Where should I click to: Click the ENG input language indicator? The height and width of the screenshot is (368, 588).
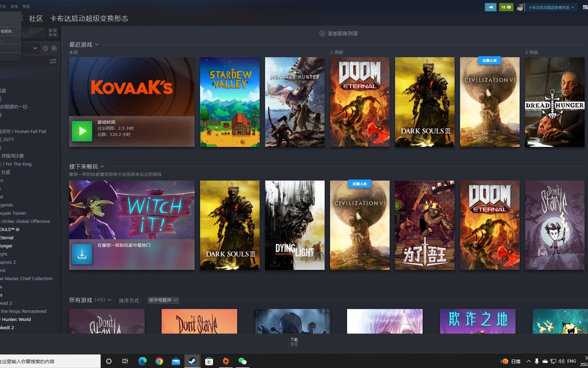click(572, 361)
